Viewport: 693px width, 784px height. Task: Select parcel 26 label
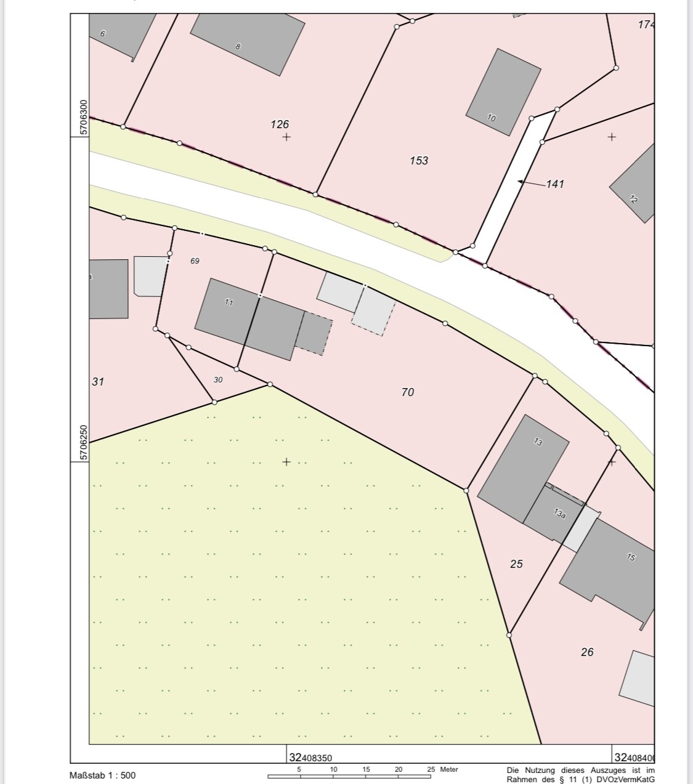point(587,652)
